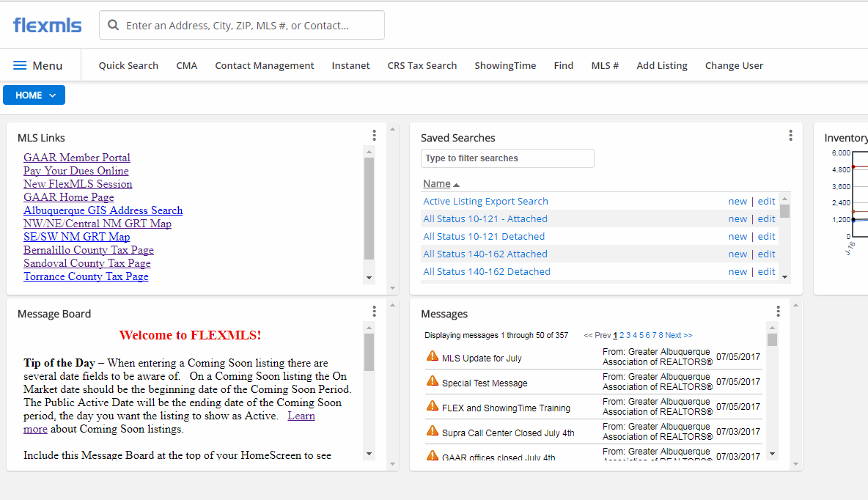
Task: Click 'edit' for All Status 140-162 Attached
Action: pyautogui.click(x=766, y=254)
